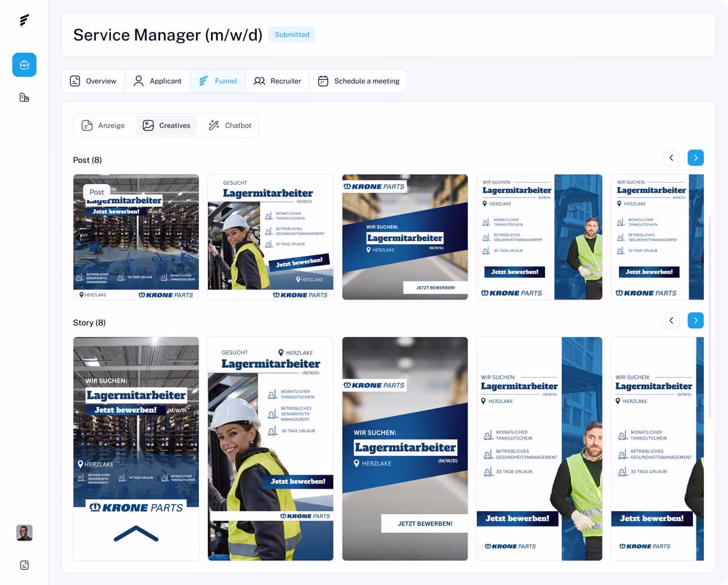
Task: Open the company buildings sidebar icon
Action: 24,97
